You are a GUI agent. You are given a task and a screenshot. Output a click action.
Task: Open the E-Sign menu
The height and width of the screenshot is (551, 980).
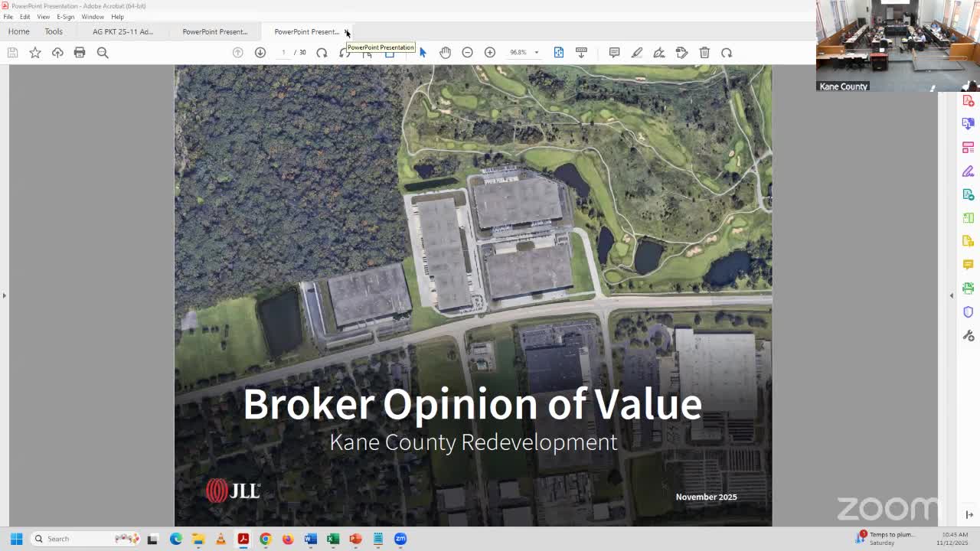pyautogui.click(x=64, y=17)
